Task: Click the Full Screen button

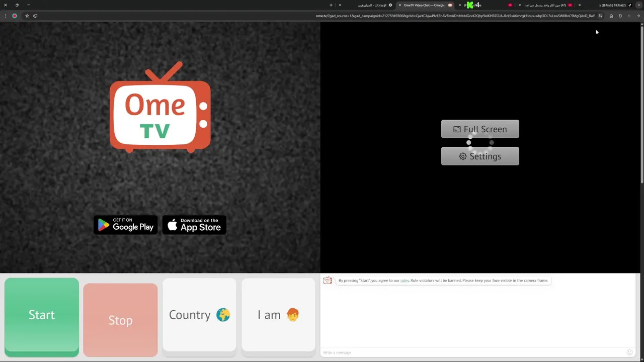Action: [480, 129]
